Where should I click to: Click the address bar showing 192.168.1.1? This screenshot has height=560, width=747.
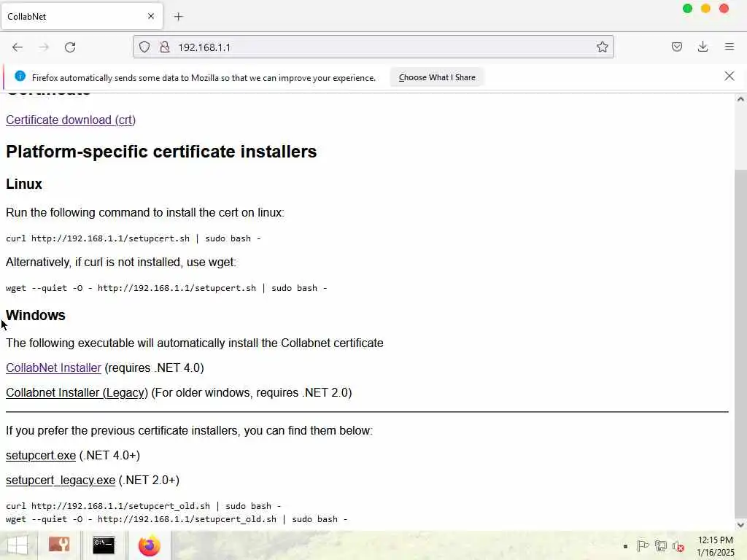pos(373,47)
